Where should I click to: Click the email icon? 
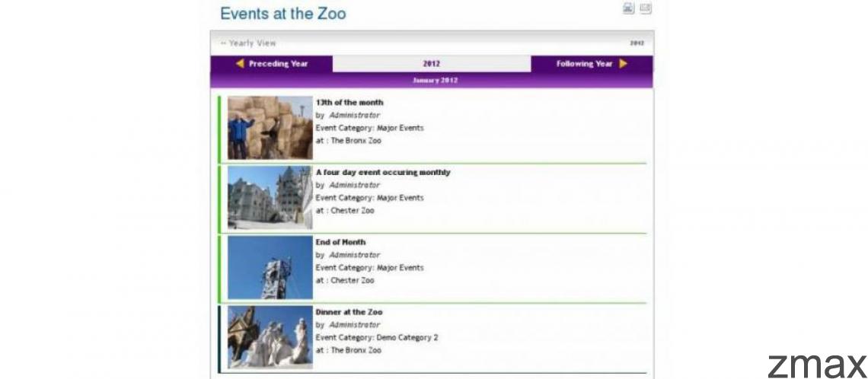[x=645, y=8]
